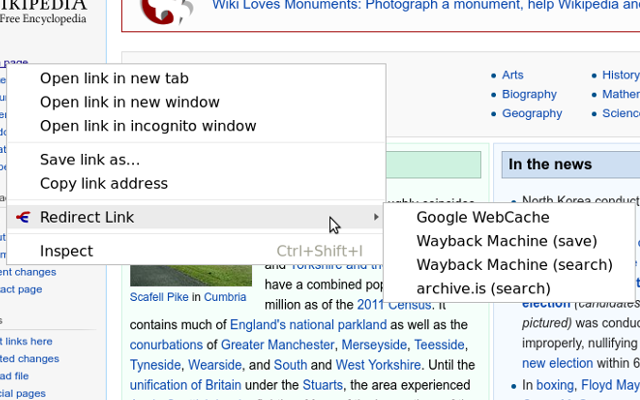This screenshot has height=400, width=640.
Task: Click the Free Encyclopedia logo text
Action: tap(43, 19)
